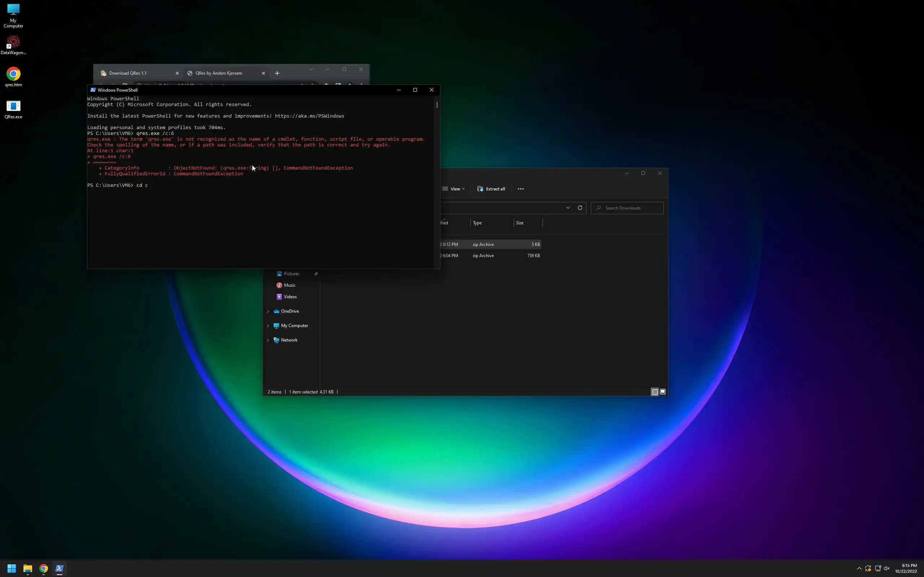924x577 pixels.
Task: Open the address bar history dropdown
Action: (568, 208)
